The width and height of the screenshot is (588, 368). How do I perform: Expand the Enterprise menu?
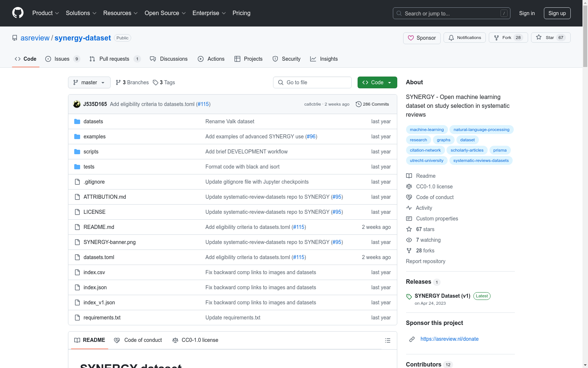coord(209,13)
